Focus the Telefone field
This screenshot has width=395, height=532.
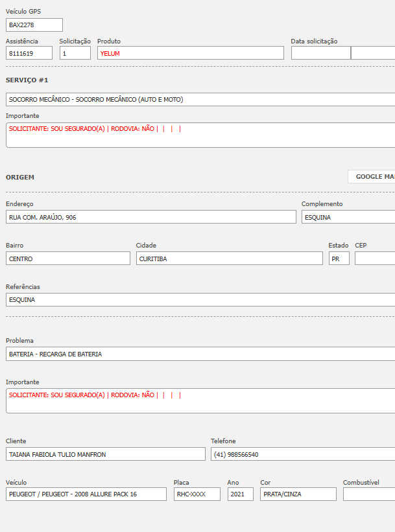302,454
